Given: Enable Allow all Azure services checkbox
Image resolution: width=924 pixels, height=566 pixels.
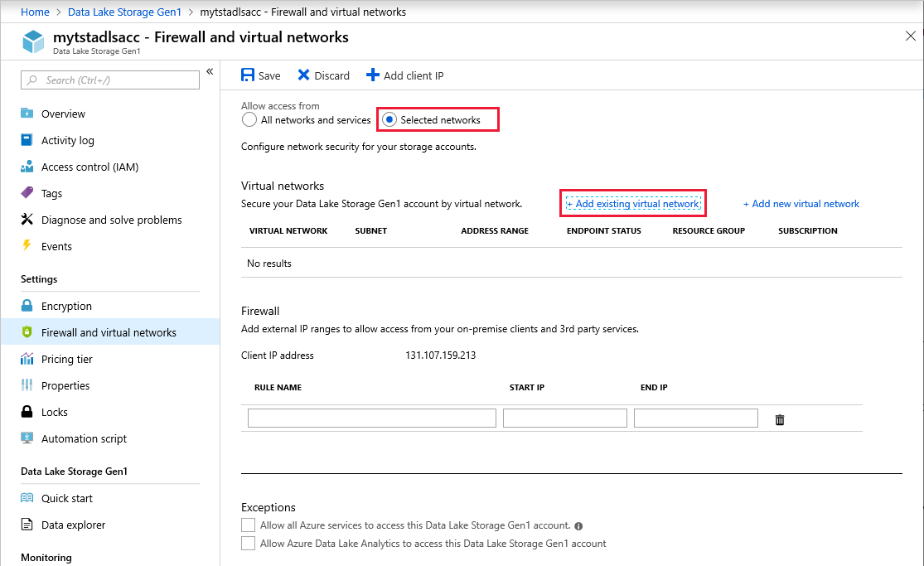Looking at the screenshot, I should click(248, 525).
